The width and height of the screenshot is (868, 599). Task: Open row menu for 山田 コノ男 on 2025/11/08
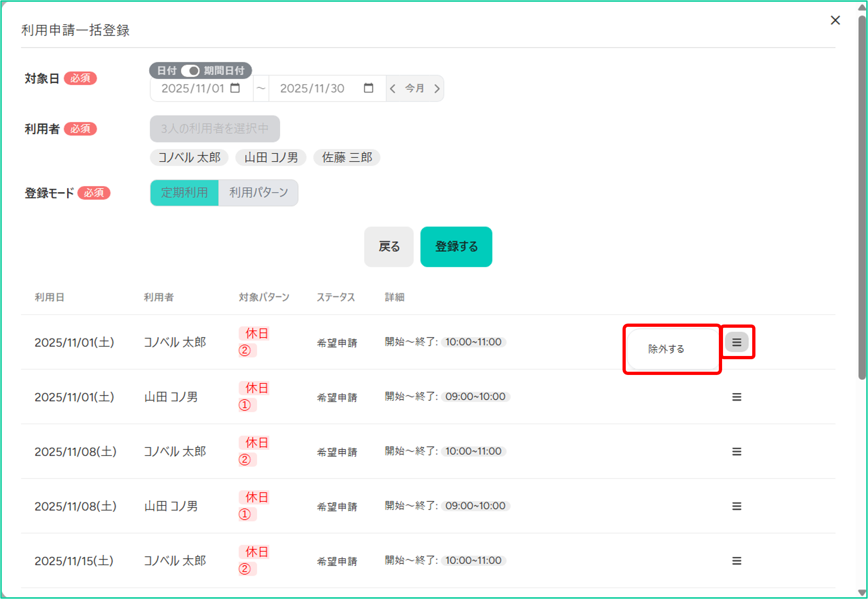point(736,506)
